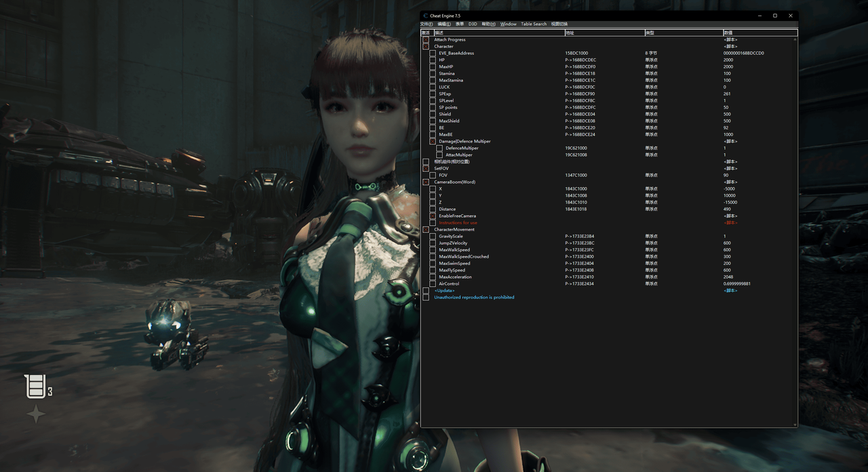Select the MaxAcceleration row
This screenshot has width=868, height=472.
[x=608, y=277]
